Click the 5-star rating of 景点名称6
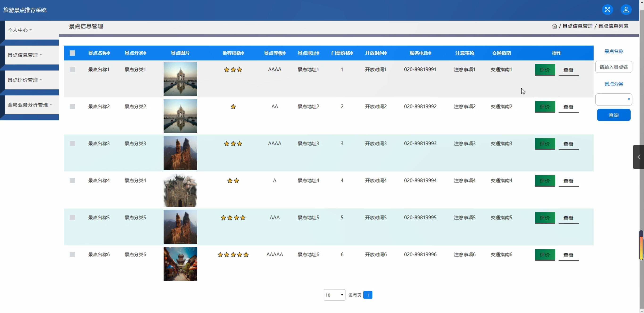Screen dimensions: 644x313 coord(233,255)
